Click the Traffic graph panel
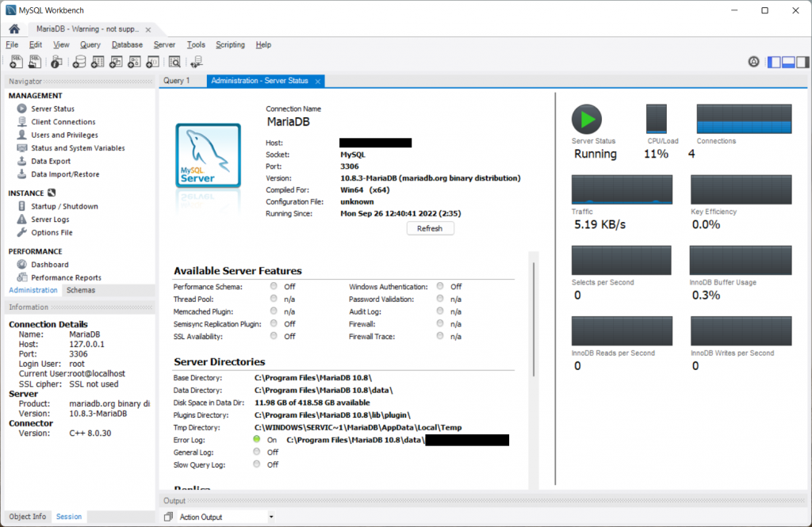812x527 pixels. 622,189
